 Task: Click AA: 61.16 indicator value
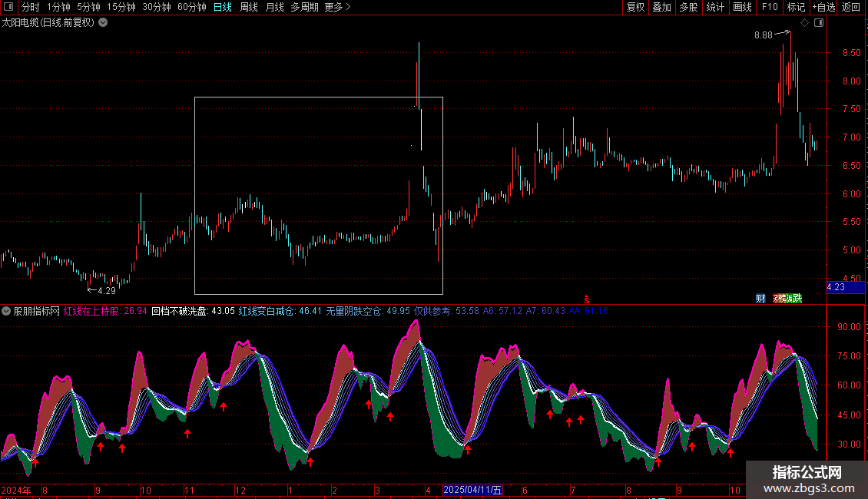click(588, 311)
